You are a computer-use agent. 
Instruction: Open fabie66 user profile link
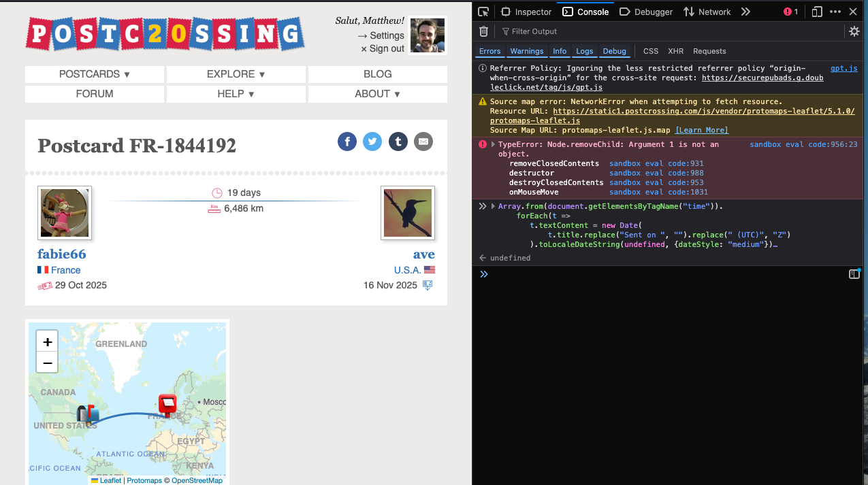click(62, 254)
